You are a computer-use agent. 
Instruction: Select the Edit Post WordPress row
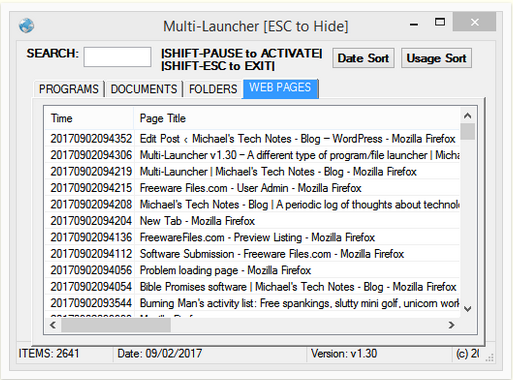click(252, 139)
